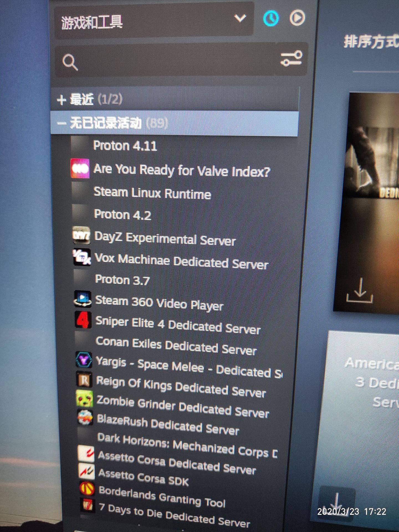
Task: Select DayZ Experimental Server entry
Action: [165, 239]
